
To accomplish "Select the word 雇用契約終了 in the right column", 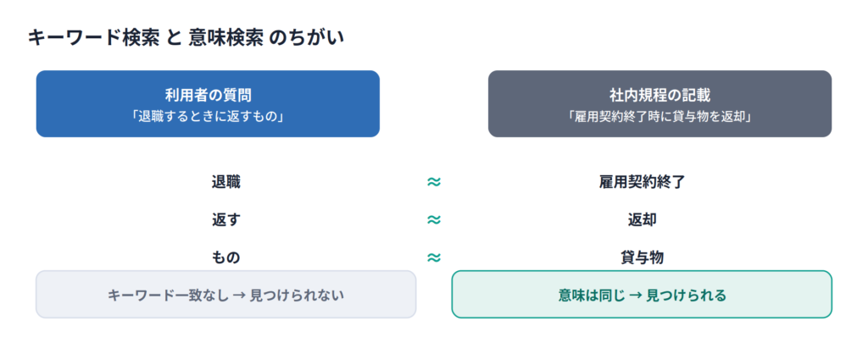I will tap(643, 182).
